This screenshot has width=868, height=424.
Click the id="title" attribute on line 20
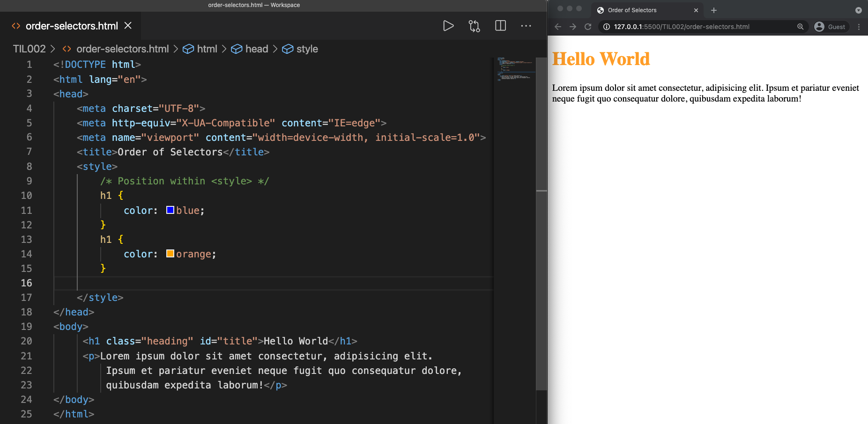tap(229, 341)
